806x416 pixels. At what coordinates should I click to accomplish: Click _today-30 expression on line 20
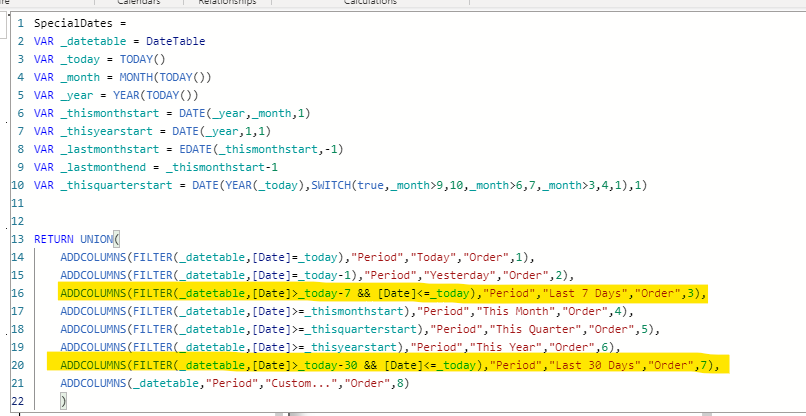point(327,365)
